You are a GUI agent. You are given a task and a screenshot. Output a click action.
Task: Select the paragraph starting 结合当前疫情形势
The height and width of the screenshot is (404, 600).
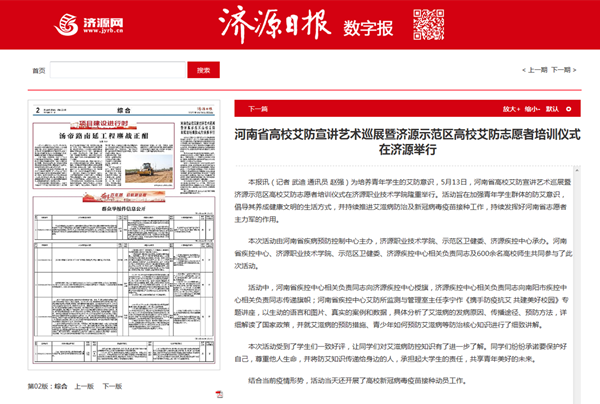357,381
